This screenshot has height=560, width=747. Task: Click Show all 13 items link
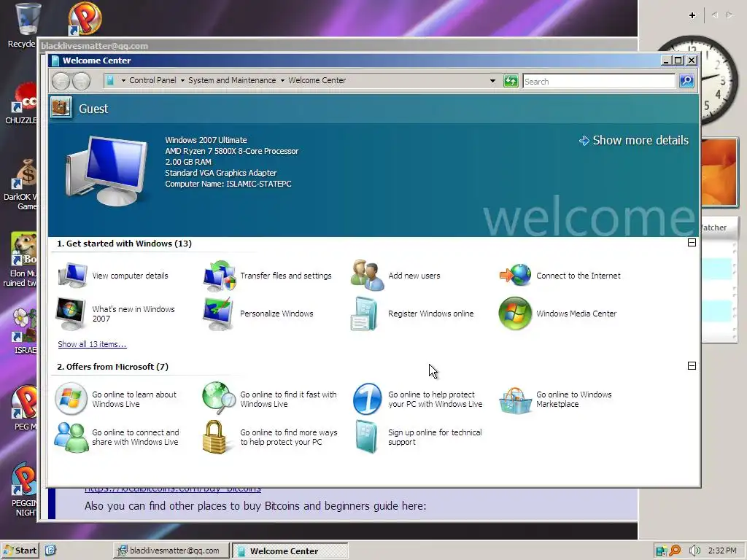click(x=92, y=344)
